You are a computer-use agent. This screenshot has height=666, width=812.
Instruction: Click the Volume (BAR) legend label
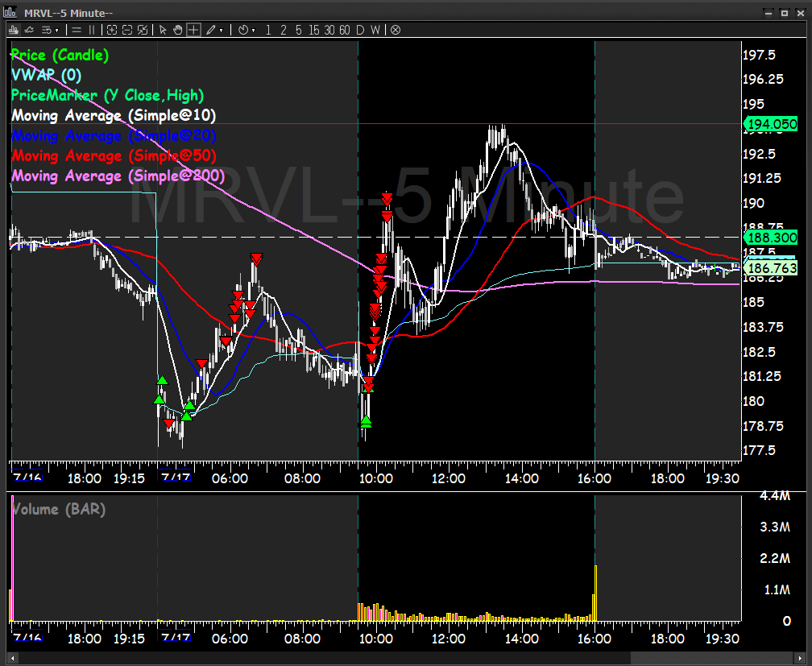[58, 509]
